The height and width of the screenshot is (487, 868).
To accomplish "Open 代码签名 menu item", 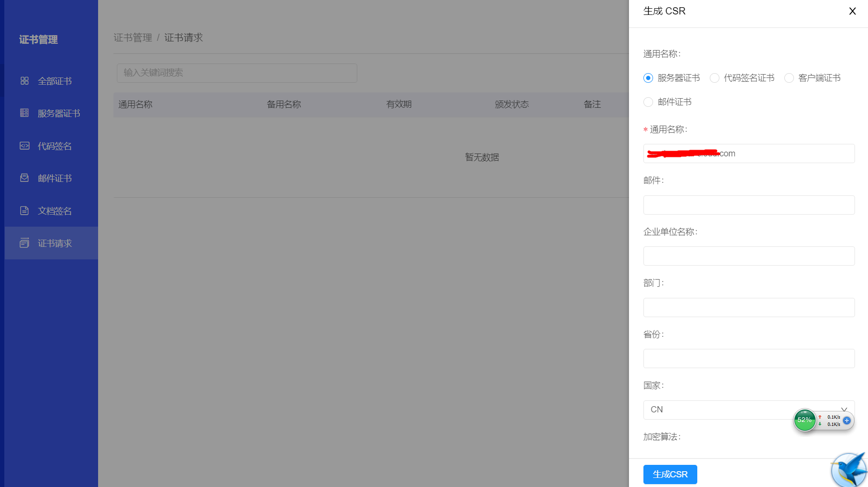I will pos(51,146).
